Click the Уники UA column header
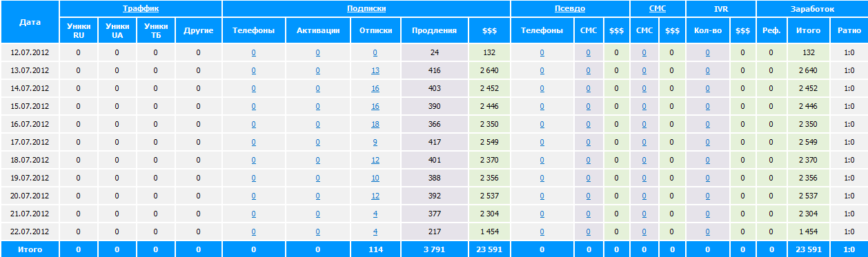The height and width of the screenshot is (257, 868). point(117,30)
